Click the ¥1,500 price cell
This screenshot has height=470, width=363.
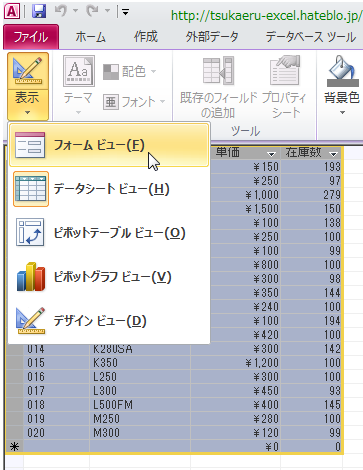[x=245, y=209]
